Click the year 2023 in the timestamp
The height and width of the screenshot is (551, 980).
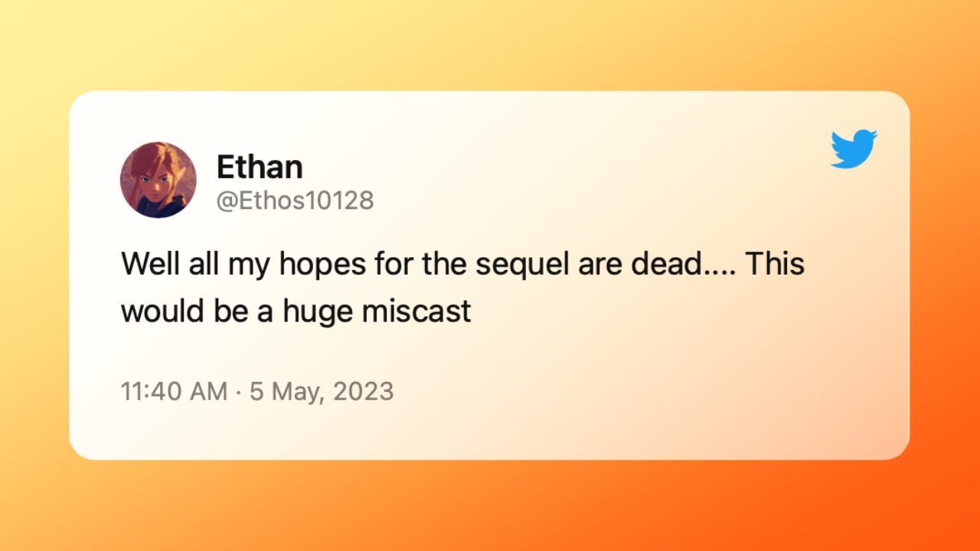pyautogui.click(x=364, y=392)
